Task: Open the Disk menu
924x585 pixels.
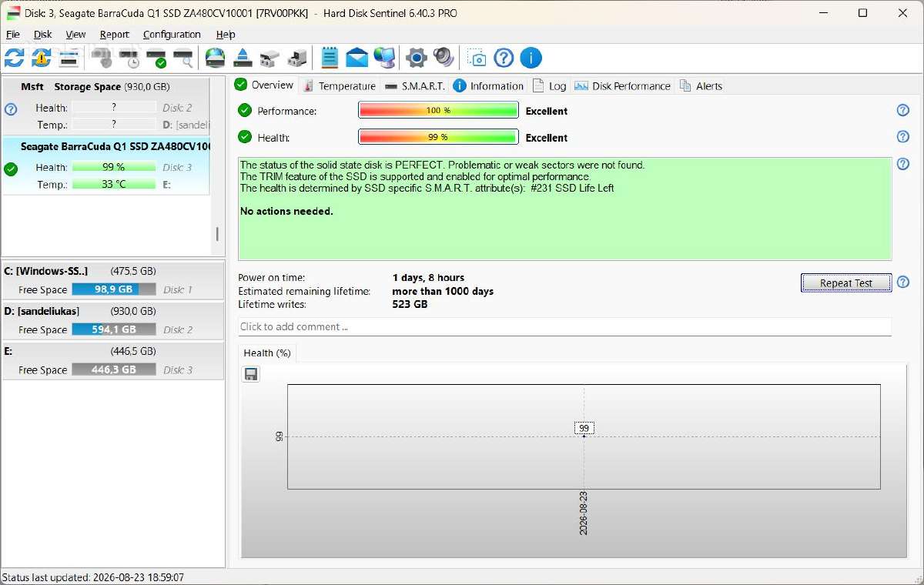Action: (43, 35)
